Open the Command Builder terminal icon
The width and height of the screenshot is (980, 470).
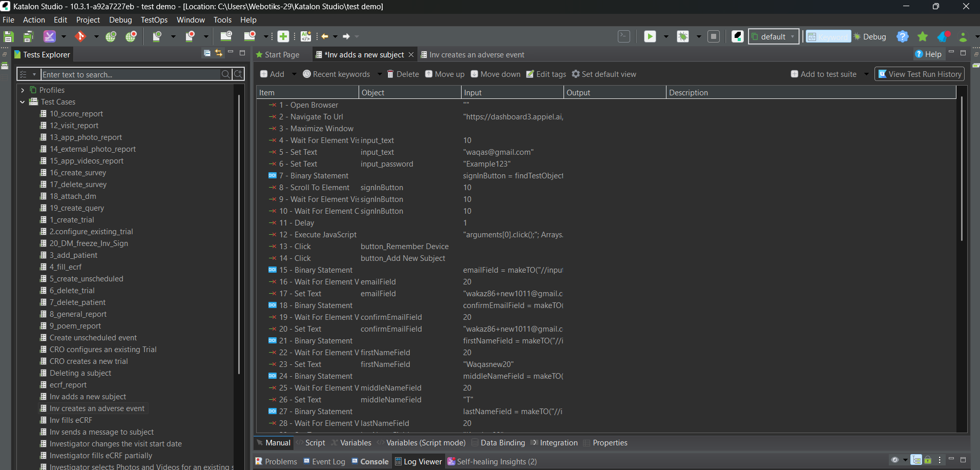pos(624,36)
